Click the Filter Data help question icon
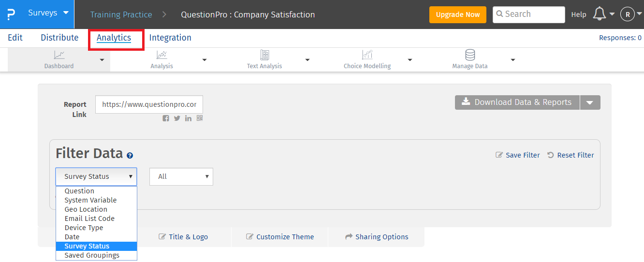The image size is (644, 262). 130,156
